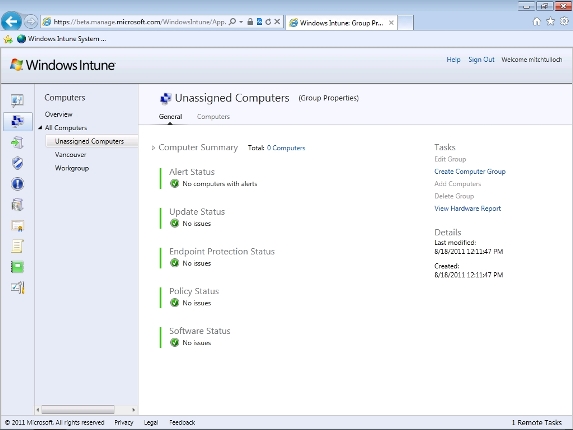Viewport: 573px width, 430px height.
Task: Select the Computers workspace icon
Action: (x=17, y=121)
